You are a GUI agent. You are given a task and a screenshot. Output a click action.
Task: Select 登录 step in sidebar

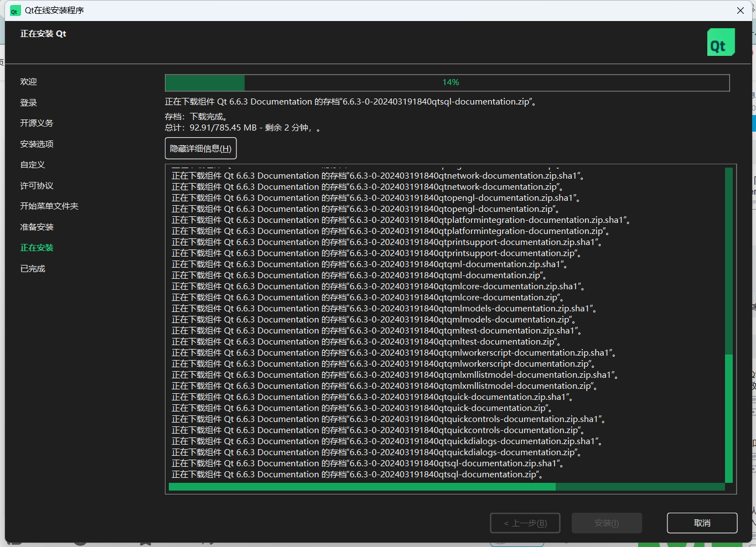coord(29,102)
